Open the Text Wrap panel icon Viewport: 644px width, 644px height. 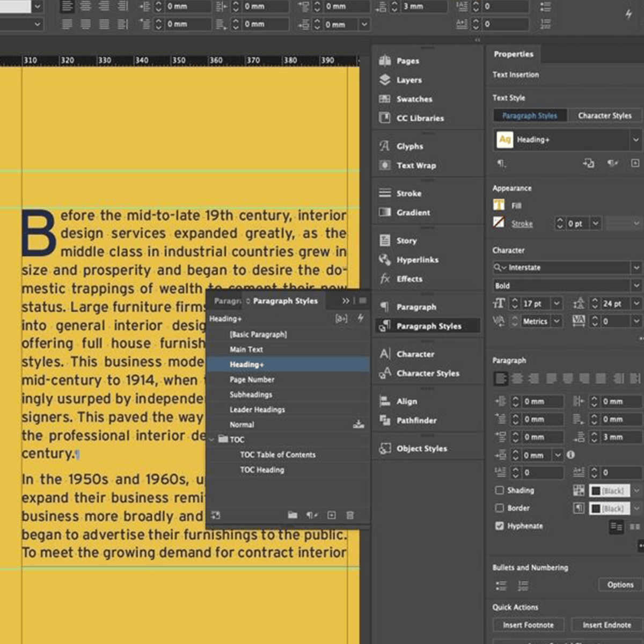coord(385,165)
